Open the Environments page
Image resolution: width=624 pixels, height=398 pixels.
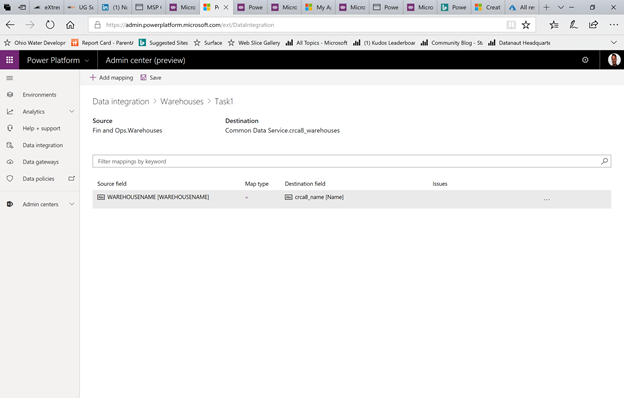point(39,95)
